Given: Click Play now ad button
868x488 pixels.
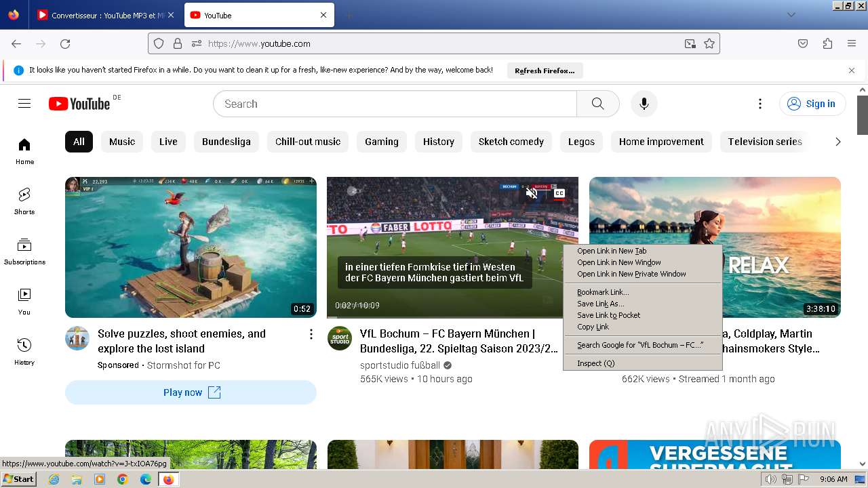Looking at the screenshot, I should pos(191,392).
